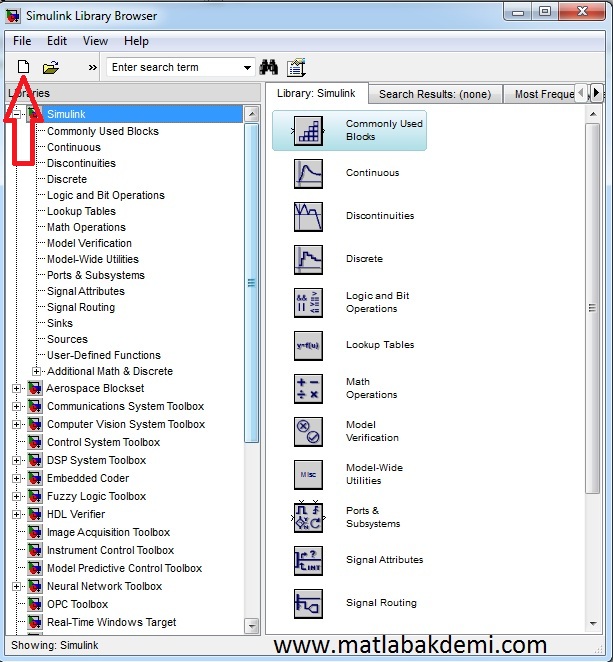
Task: Expand the Communications System Toolbox node
Action: (16, 406)
